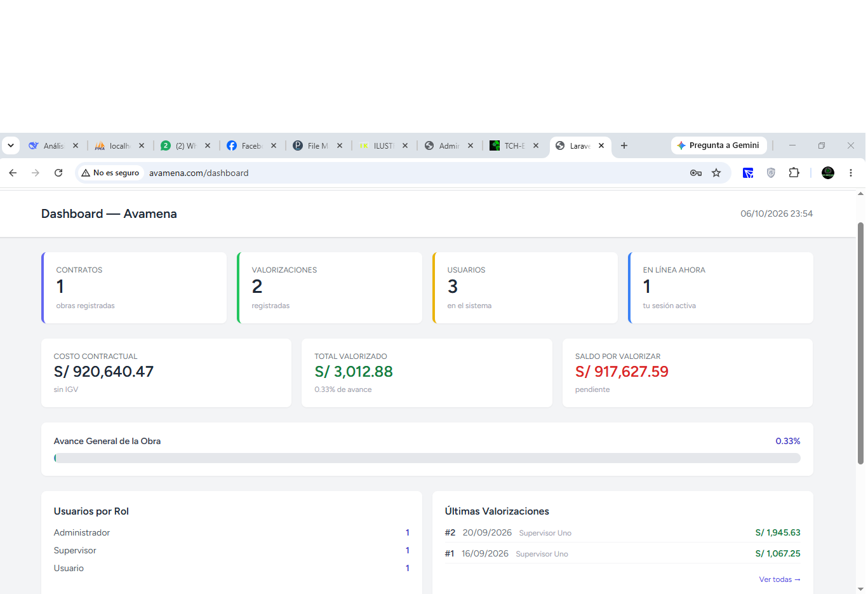Click the Pregunta a Gemini button

pos(719,145)
